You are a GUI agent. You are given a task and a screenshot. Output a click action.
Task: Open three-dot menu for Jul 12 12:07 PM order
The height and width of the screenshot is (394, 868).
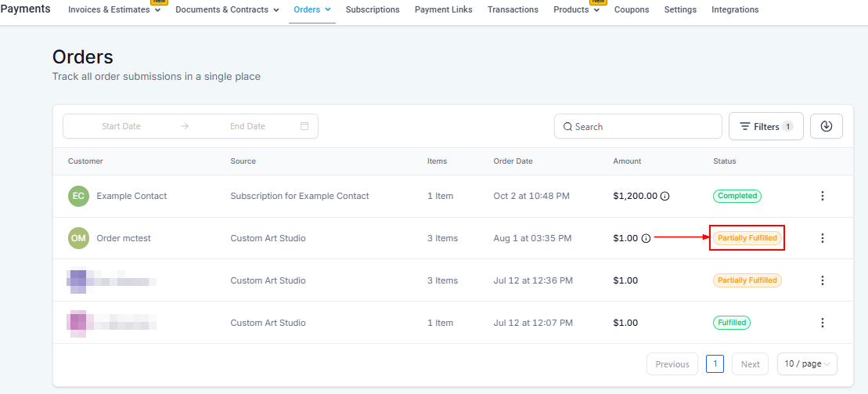(x=823, y=323)
